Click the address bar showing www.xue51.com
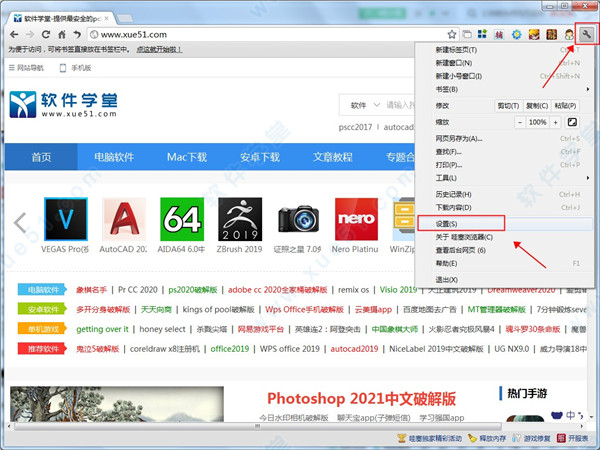This screenshot has height=450, width=600. [250, 35]
